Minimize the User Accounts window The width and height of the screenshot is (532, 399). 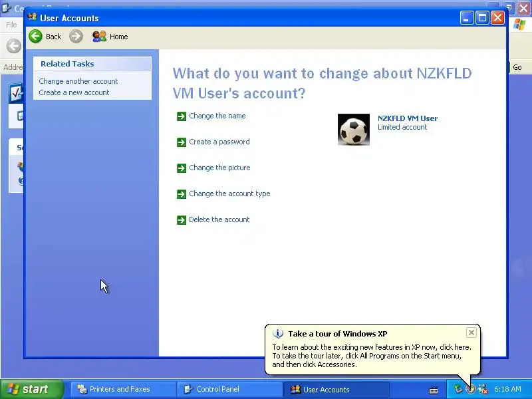[x=467, y=18]
